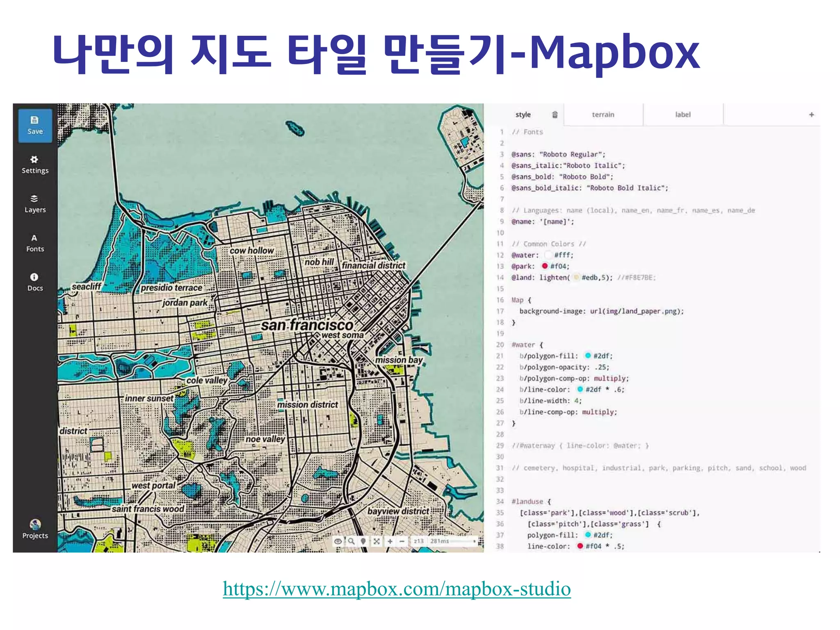Click the cyan polygon-fill swatch under #water

click(588, 356)
